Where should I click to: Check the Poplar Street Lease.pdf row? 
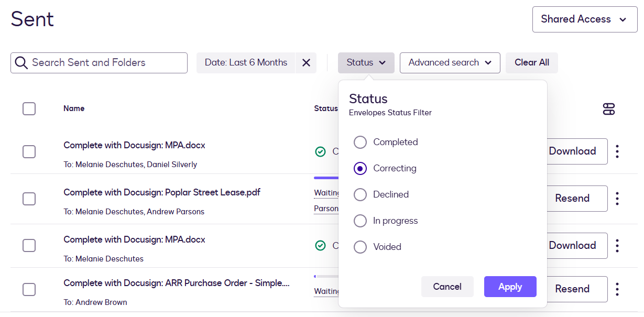point(29,199)
